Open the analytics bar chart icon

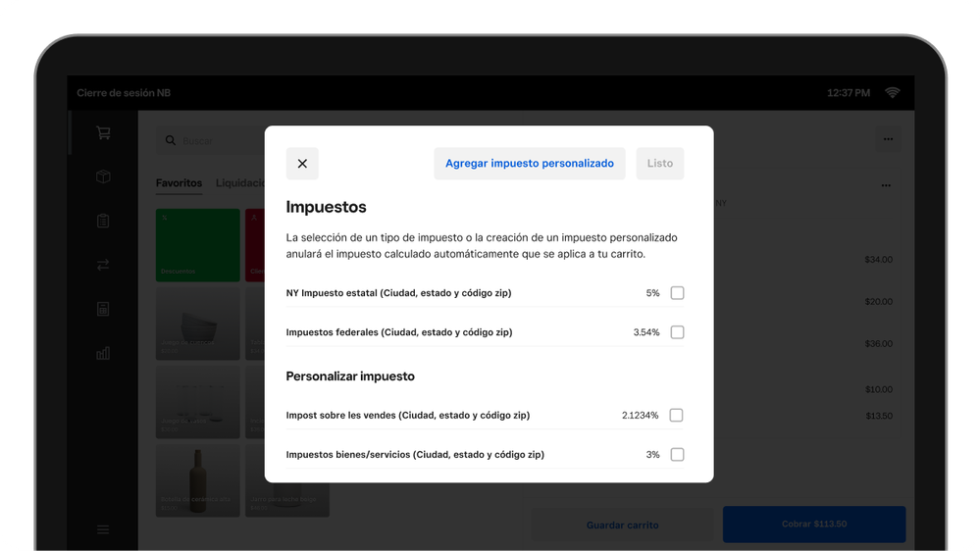coord(103,353)
